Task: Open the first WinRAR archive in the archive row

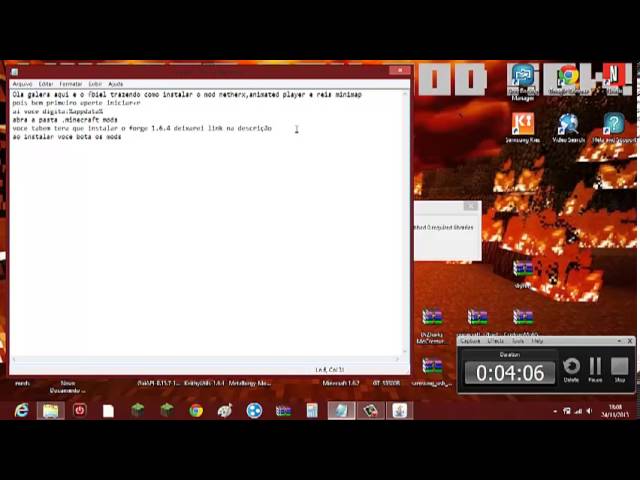Action: click(432, 324)
